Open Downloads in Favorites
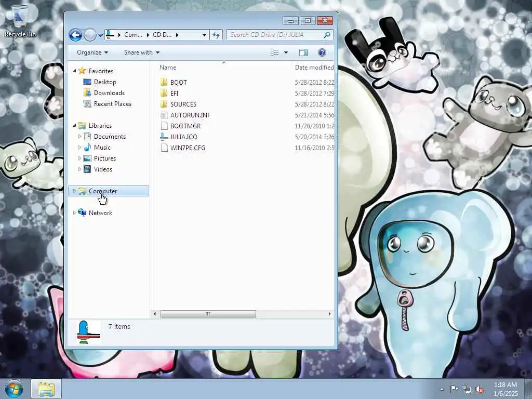This screenshot has width=532, height=399. point(109,92)
